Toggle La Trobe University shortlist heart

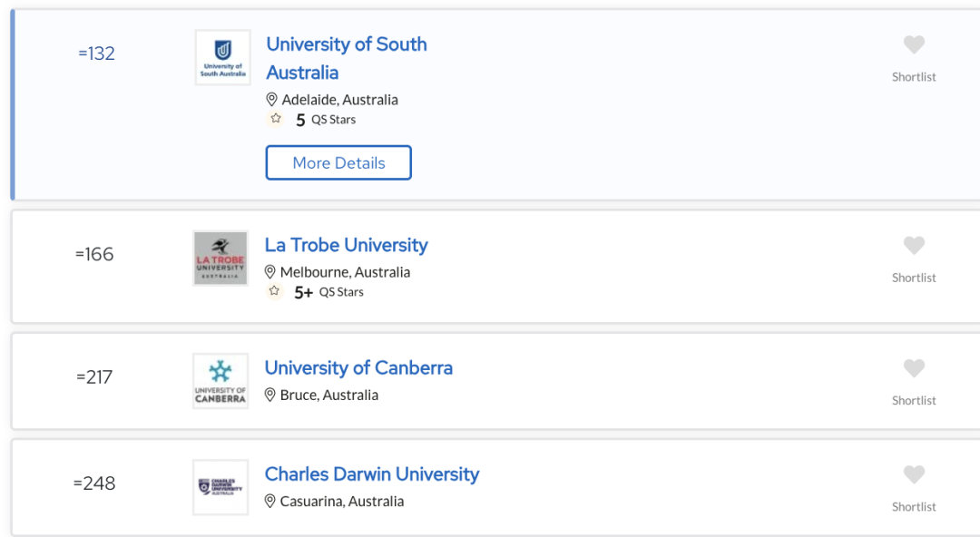tap(914, 245)
